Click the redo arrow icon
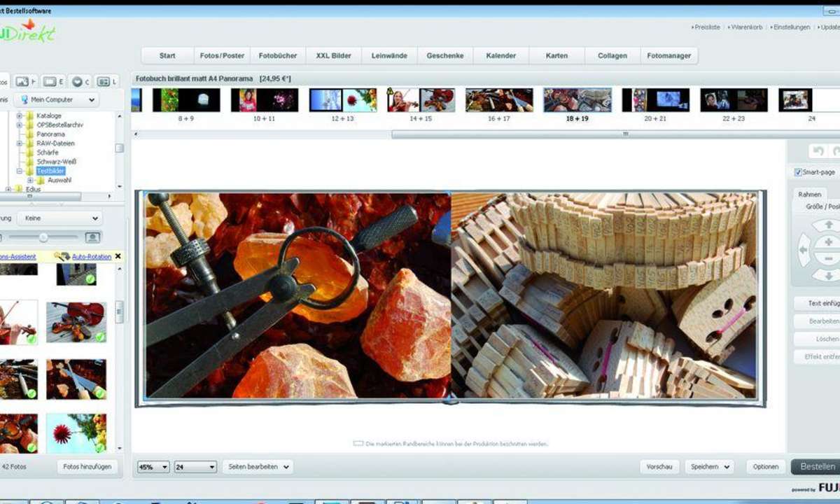Image resolution: width=840 pixels, height=504 pixels. pos(835,150)
